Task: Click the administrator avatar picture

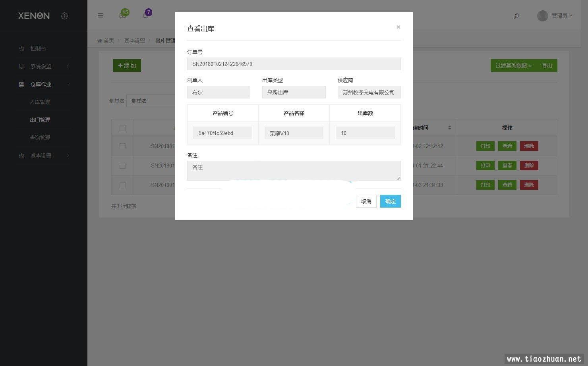Action: coord(542,15)
